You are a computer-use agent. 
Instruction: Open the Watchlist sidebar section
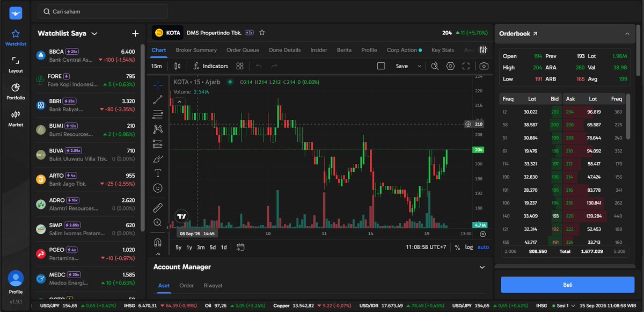pos(16,38)
